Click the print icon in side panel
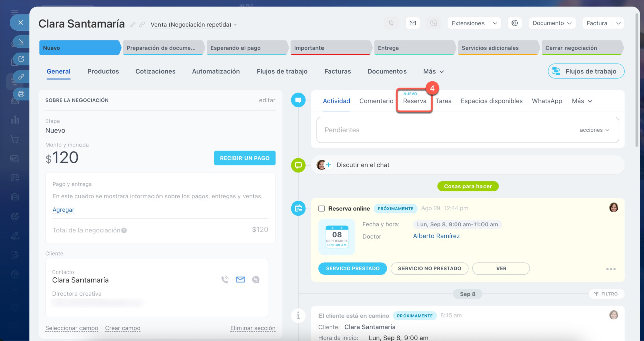Screen dimensions: 644x341 (x=21, y=94)
